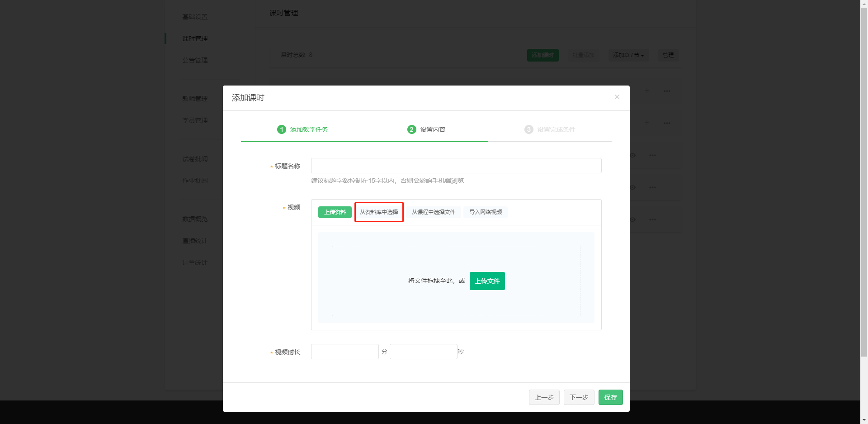Focus the 标题名称 text field

coord(456,166)
